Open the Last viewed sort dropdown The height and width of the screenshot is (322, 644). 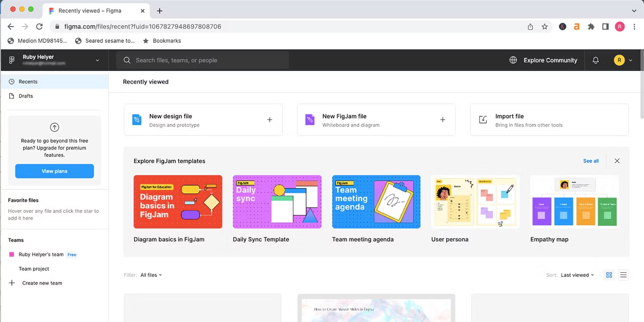click(577, 275)
